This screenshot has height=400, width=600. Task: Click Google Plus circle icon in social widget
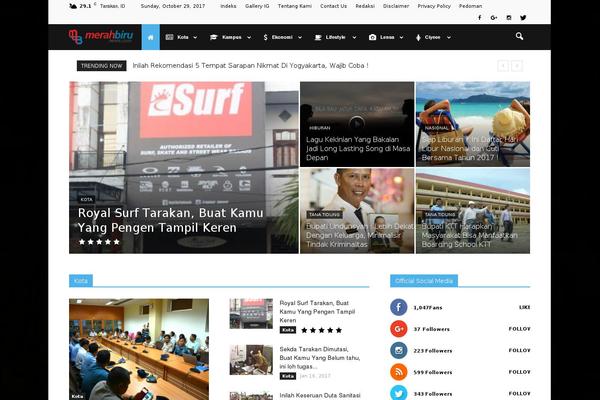coord(399,329)
